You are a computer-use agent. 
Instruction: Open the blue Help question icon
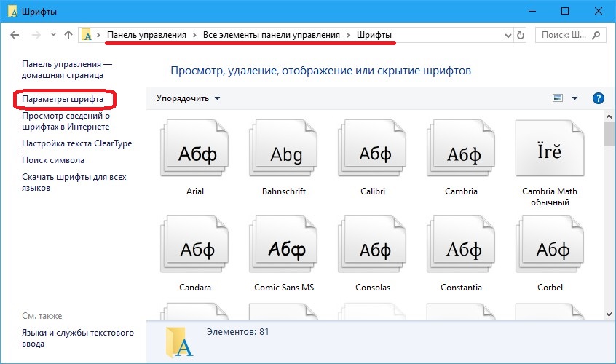tap(598, 98)
